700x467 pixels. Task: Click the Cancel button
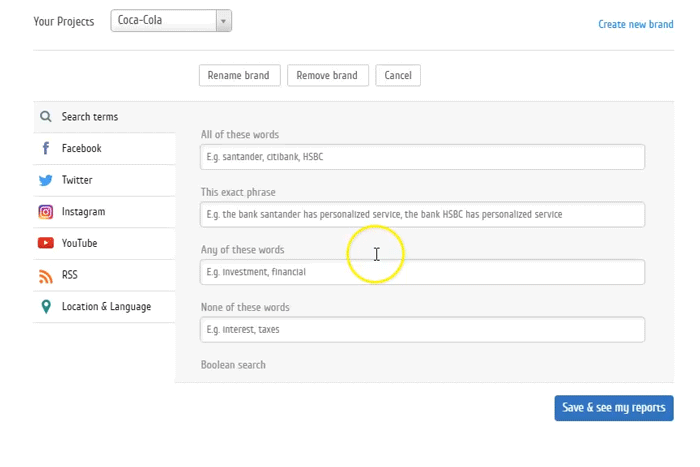point(398,76)
